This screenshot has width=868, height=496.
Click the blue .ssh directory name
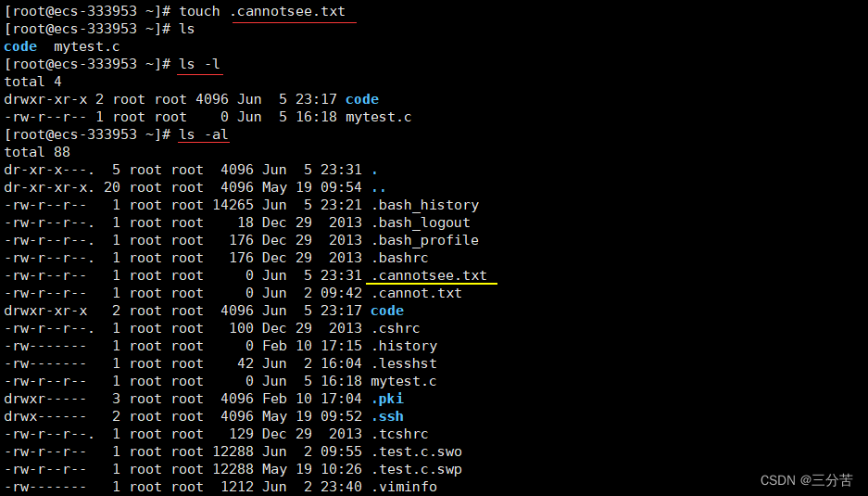pyautogui.click(x=387, y=416)
